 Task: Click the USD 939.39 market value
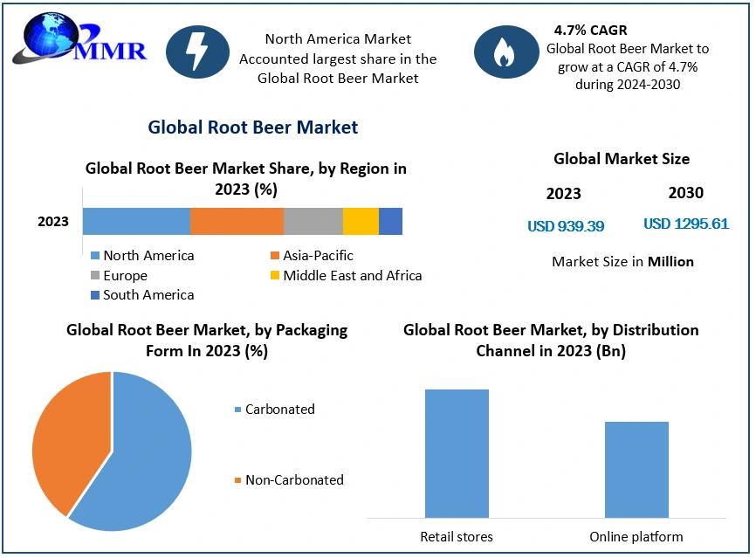[x=566, y=226]
